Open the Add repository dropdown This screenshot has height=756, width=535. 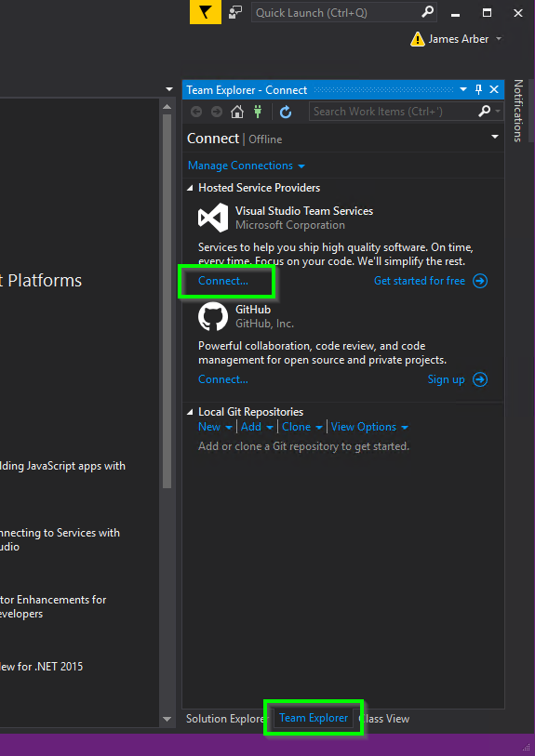[x=257, y=427]
